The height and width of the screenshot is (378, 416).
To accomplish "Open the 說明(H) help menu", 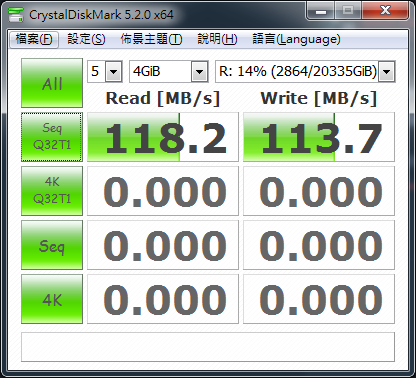I will tap(217, 40).
